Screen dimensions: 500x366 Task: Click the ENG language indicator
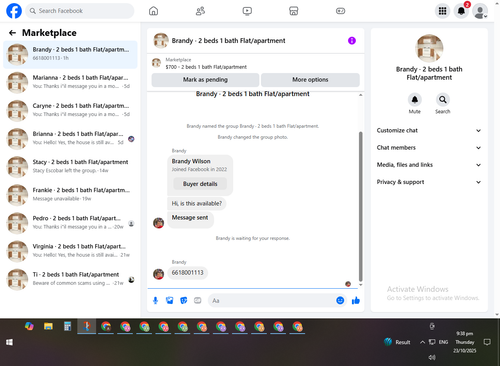[443, 342]
